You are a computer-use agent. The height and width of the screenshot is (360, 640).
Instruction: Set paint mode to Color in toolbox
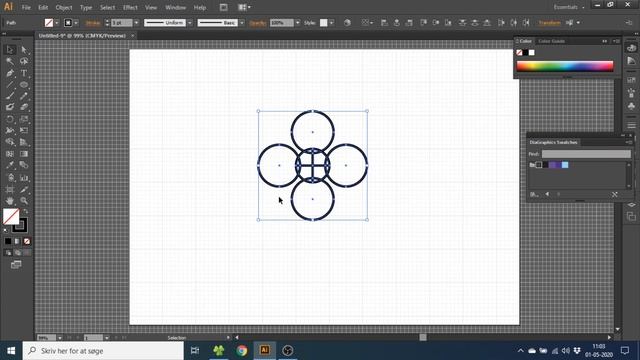[x=8, y=241]
